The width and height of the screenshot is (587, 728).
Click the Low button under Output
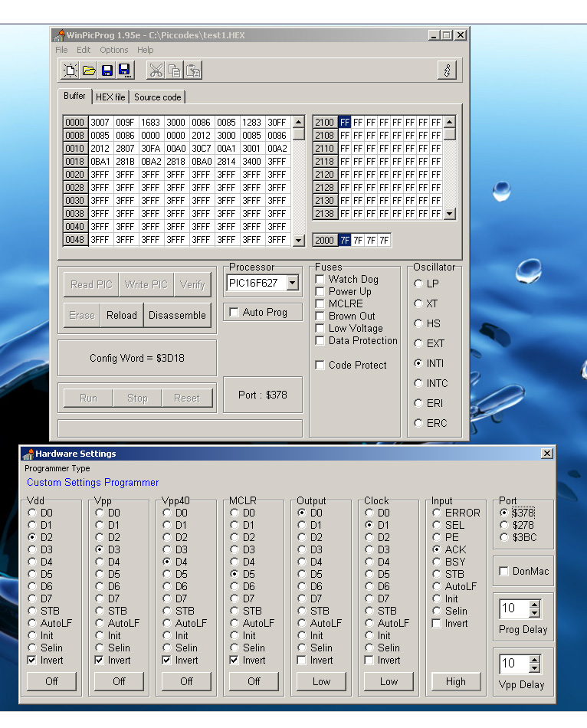[x=321, y=681]
